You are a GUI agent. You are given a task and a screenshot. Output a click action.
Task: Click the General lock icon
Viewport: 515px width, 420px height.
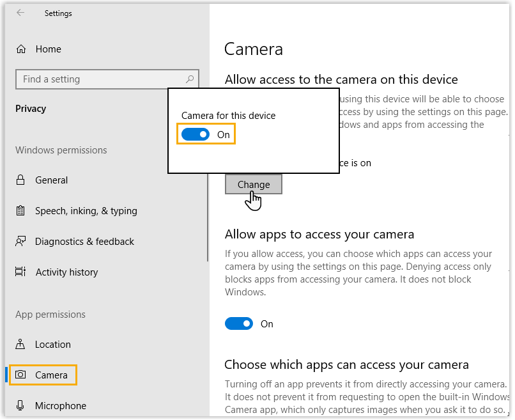pos(20,180)
